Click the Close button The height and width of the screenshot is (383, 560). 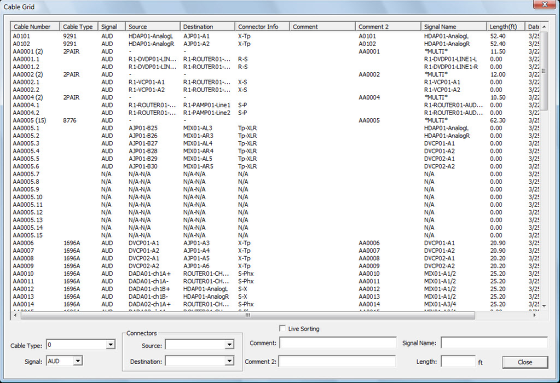point(525,362)
